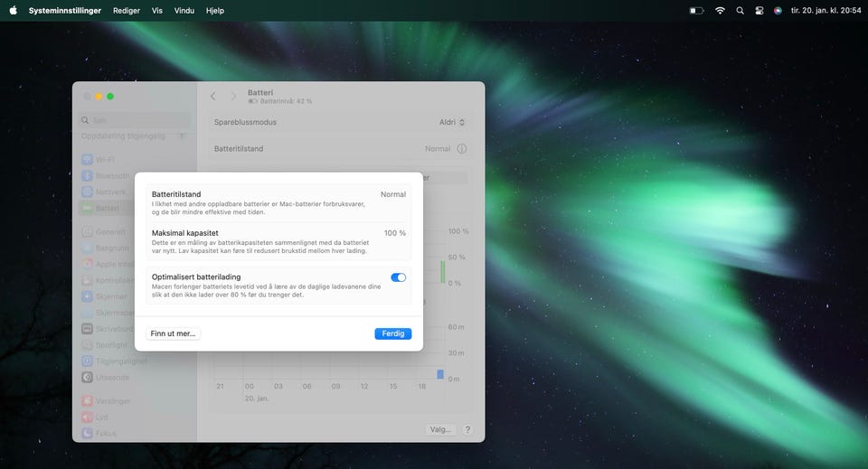The width and height of the screenshot is (868, 469).
Task: Click the blue screen usage bar in chart
Action: click(440, 374)
